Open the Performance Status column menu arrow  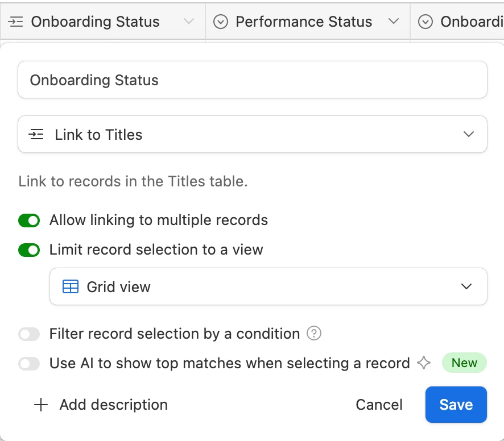click(x=393, y=22)
